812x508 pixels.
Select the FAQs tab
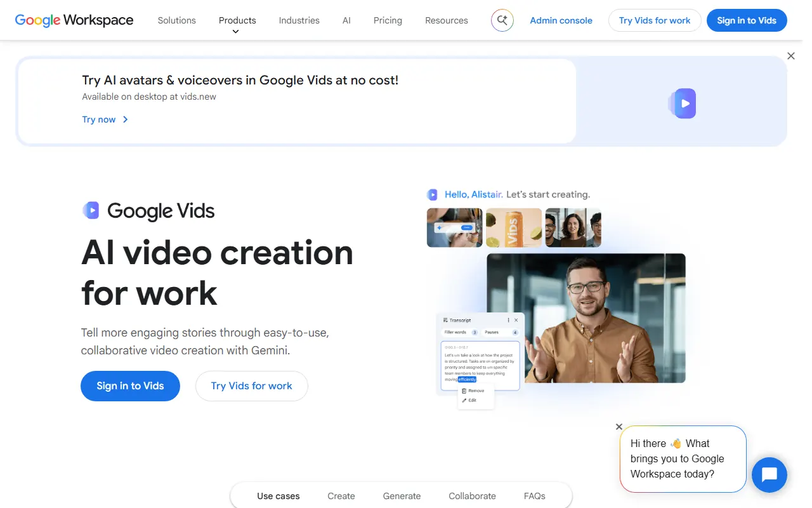(535, 496)
